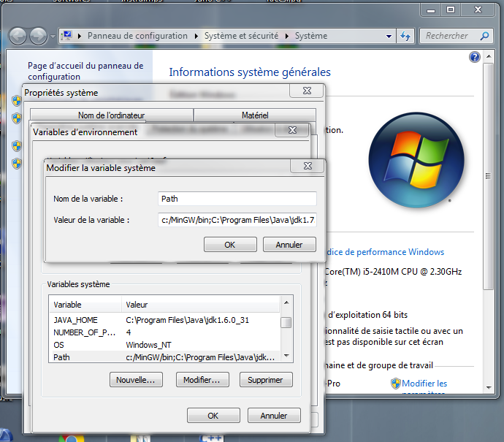Click the Back navigation arrow
The image size is (504, 442).
[18, 37]
